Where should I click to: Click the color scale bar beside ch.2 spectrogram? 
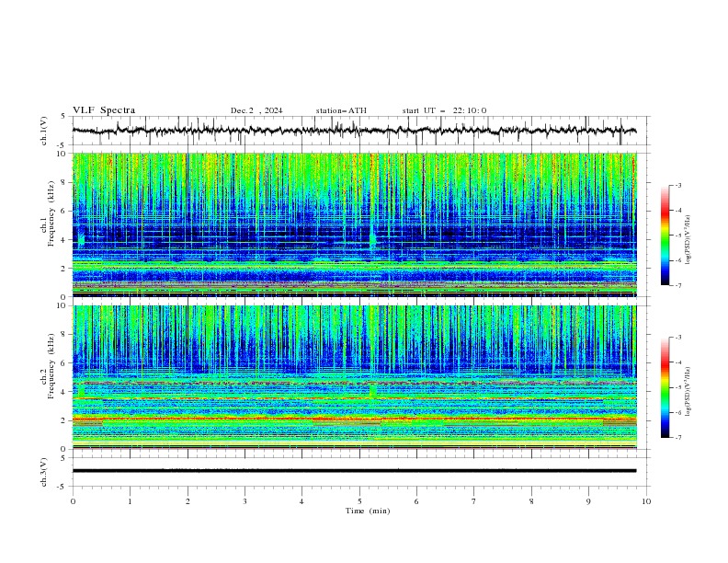tap(665, 387)
